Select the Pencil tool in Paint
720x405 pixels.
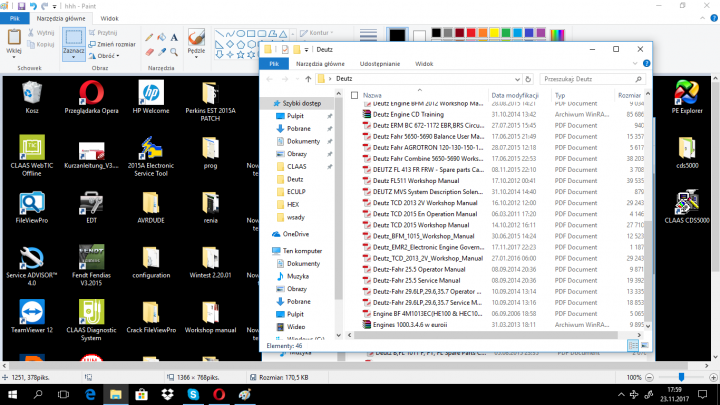point(149,37)
